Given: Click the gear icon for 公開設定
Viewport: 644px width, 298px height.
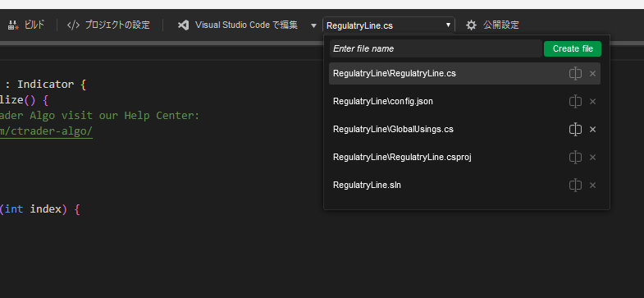Looking at the screenshot, I should pos(471,25).
